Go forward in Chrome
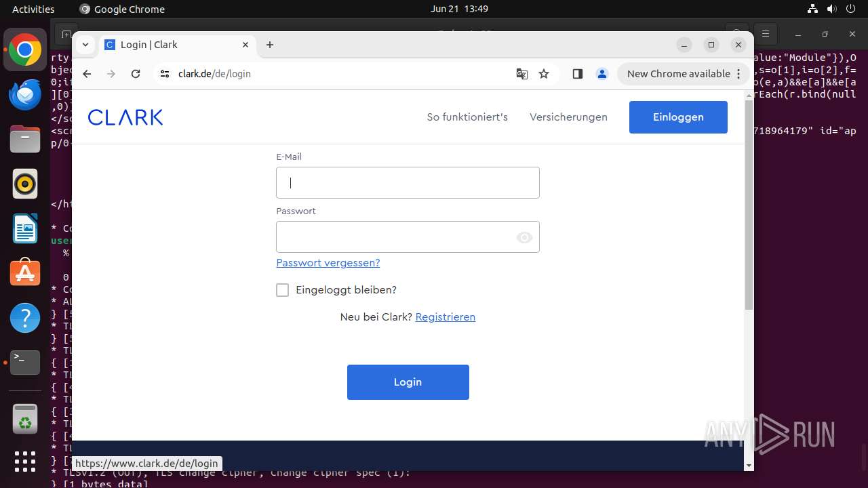Viewport: 868px width, 488px height. pyautogui.click(x=111, y=74)
